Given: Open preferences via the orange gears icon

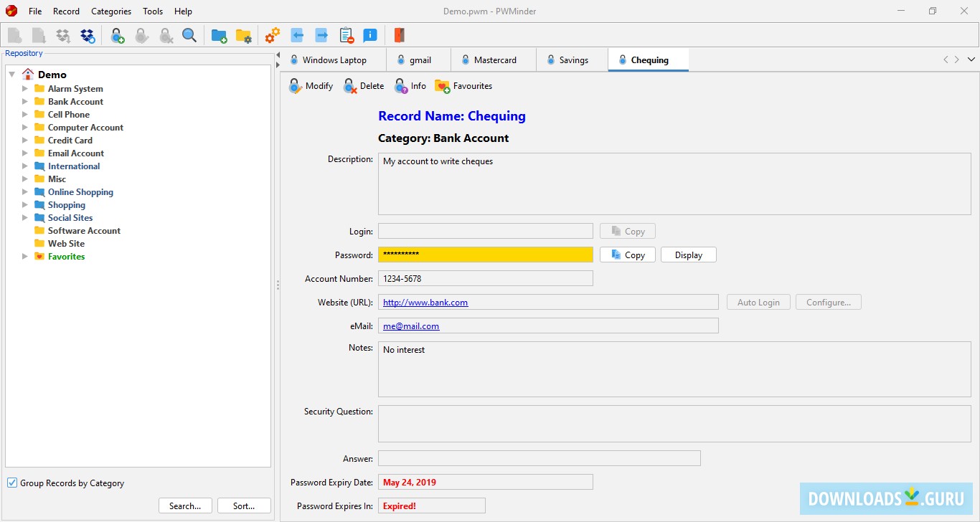Looking at the screenshot, I should click(x=272, y=34).
